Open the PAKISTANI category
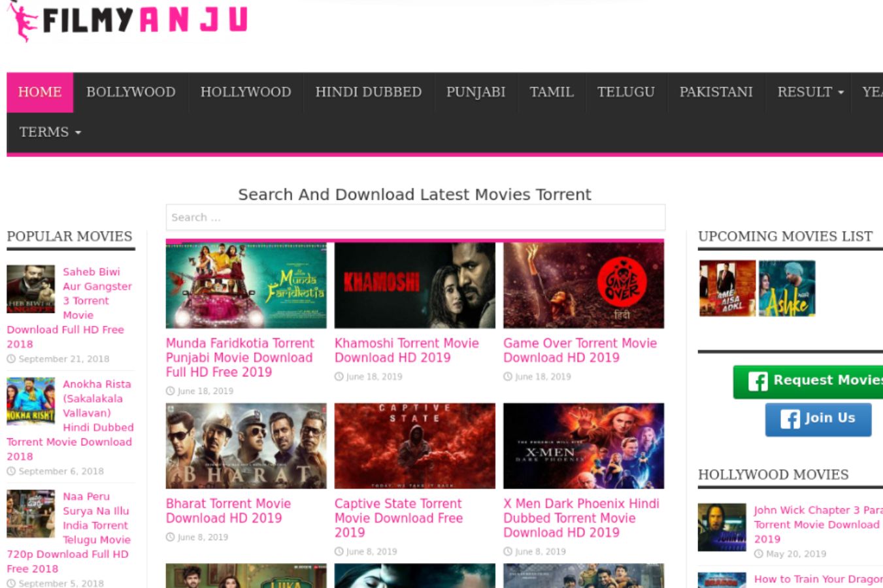The image size is (883, 588). (x=716, y=92)
